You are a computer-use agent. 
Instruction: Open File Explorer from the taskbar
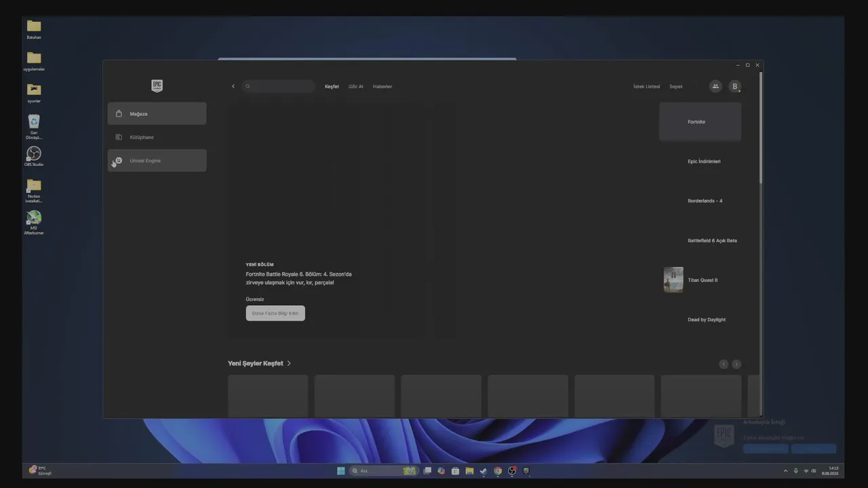coord(469,470)
